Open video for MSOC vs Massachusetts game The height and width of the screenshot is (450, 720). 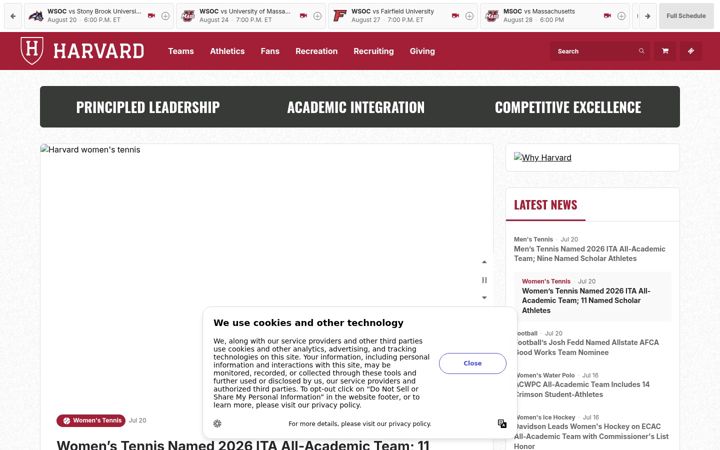tap(607, 16)
